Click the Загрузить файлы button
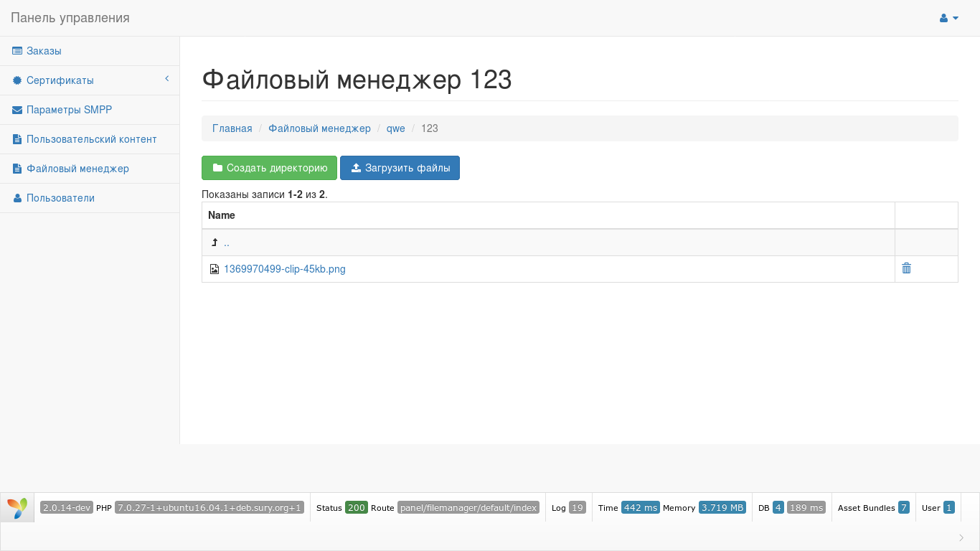The height and width of the screenshot is (551, 980). coord(400,168)
